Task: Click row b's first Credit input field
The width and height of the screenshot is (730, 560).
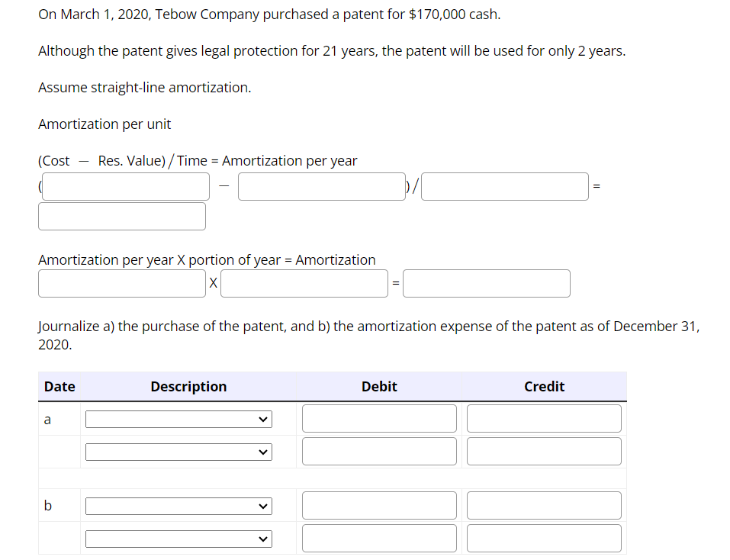Action: coord(543,505)
